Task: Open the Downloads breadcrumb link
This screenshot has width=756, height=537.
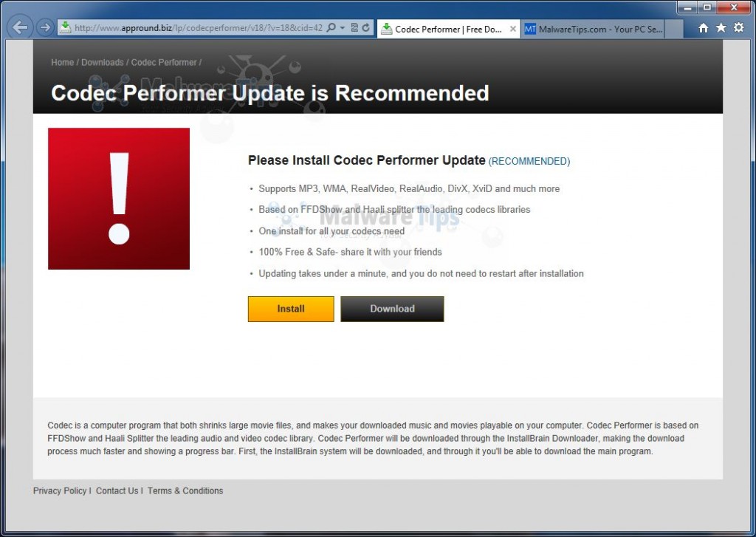Action: pyautogui.click(x=102, y=62)
